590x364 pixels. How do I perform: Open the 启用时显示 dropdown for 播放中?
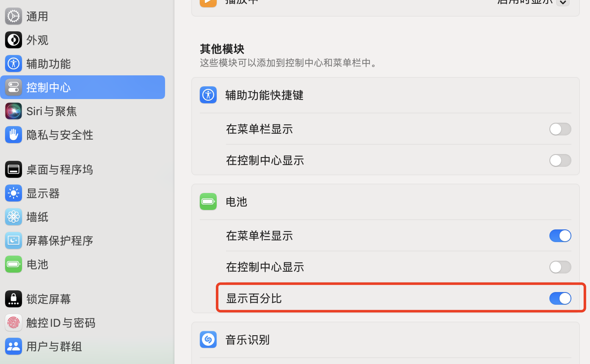(563, 3)
